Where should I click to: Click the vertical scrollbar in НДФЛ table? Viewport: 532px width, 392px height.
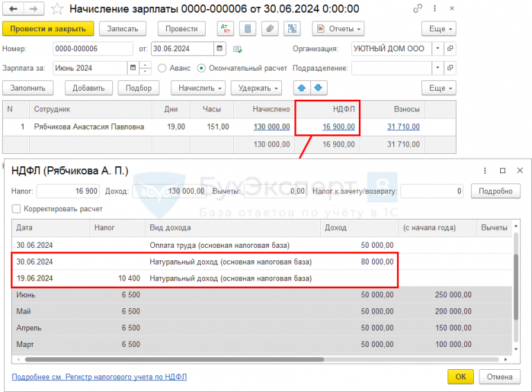pos(516,287)
